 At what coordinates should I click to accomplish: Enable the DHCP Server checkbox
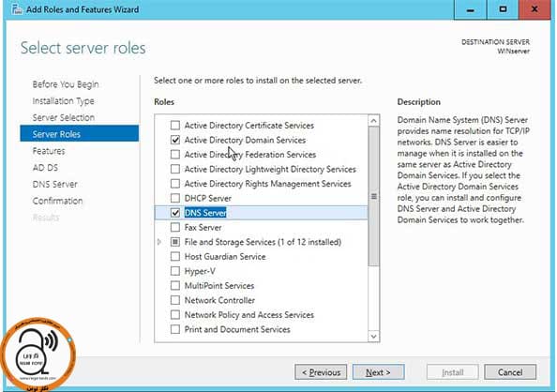(175, 198)
